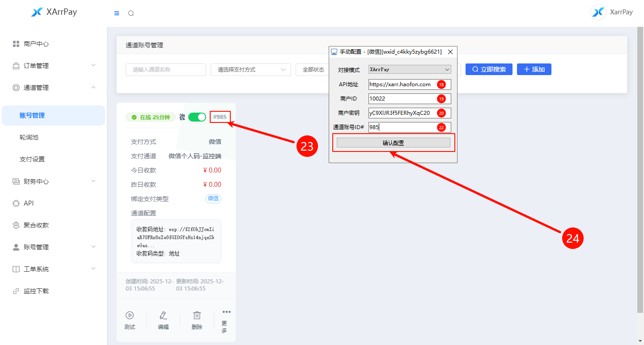
Task: Click the 测试 play icon
Action: pos(130,316)
